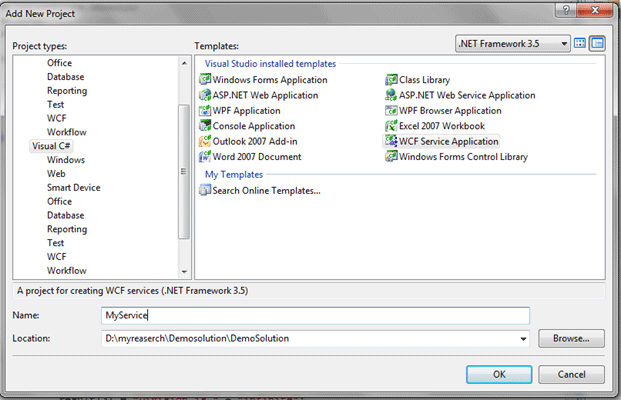Click into the Name input field
This screenshot has height=400, width=621.
point(315,315)
